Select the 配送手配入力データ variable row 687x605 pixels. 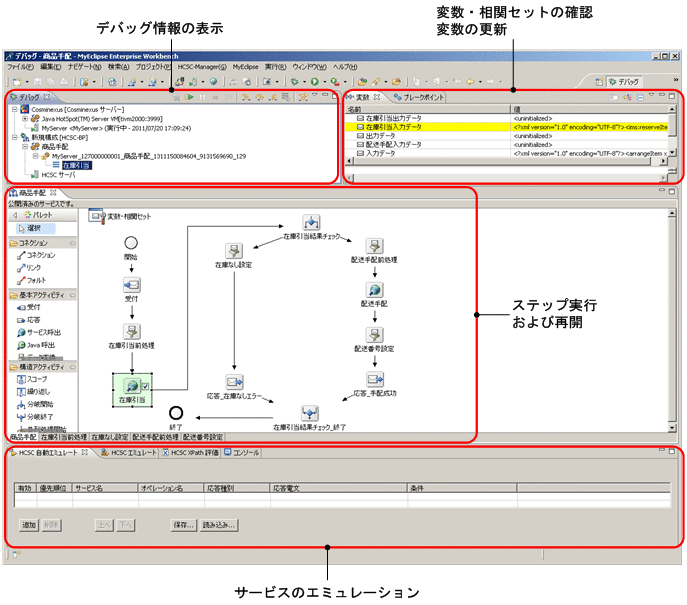pyautogui.click(x=506, y=145)
